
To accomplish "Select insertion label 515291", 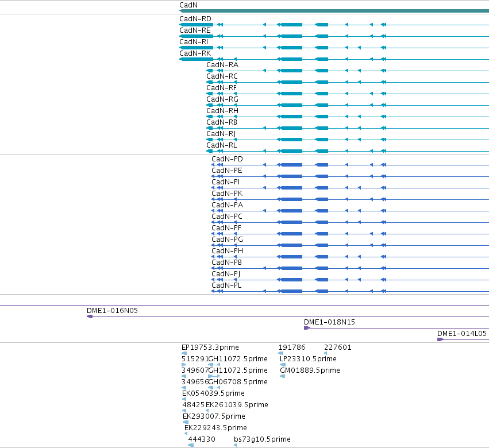I will click(195, 359).
